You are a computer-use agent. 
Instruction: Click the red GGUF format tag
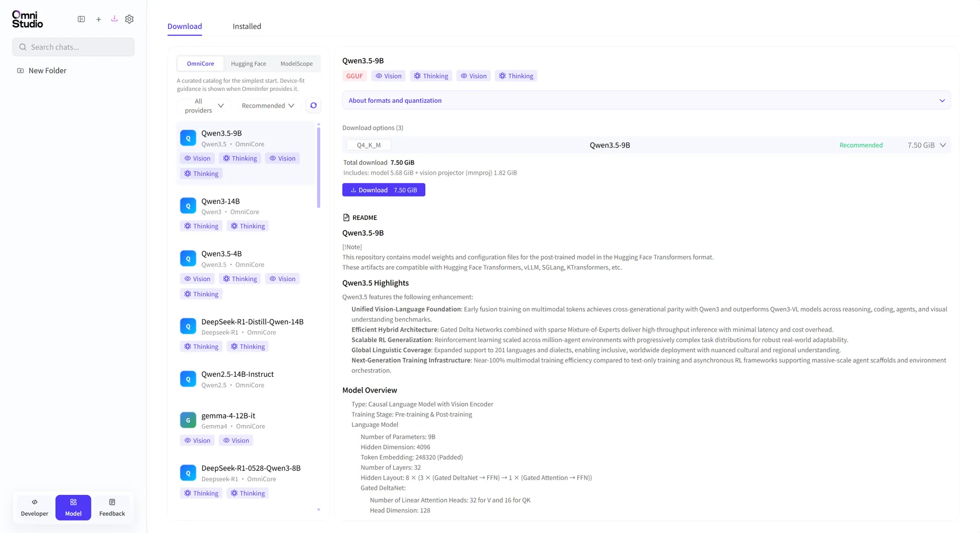click(354, 76)
